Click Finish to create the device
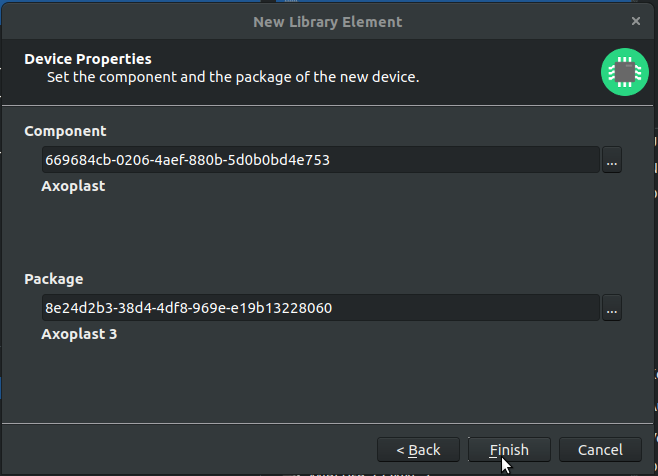The width and height of the screenshot is (658, 476). point(509,450)
